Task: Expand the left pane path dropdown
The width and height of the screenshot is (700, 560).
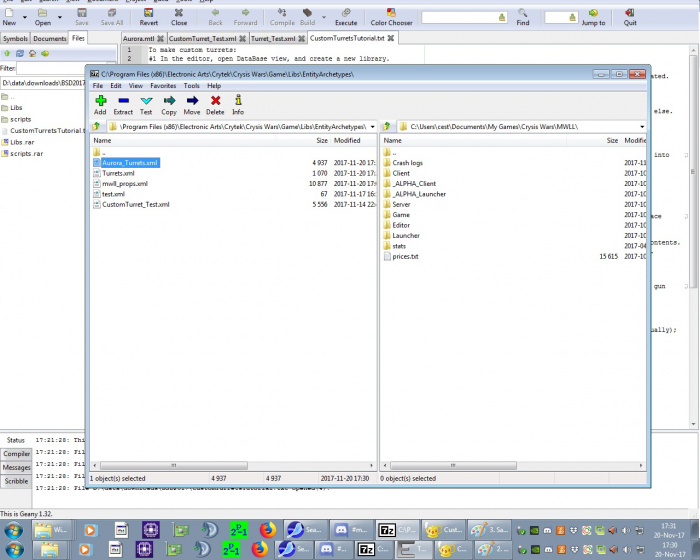Action: pyautogui.click(x=372, y=127)
